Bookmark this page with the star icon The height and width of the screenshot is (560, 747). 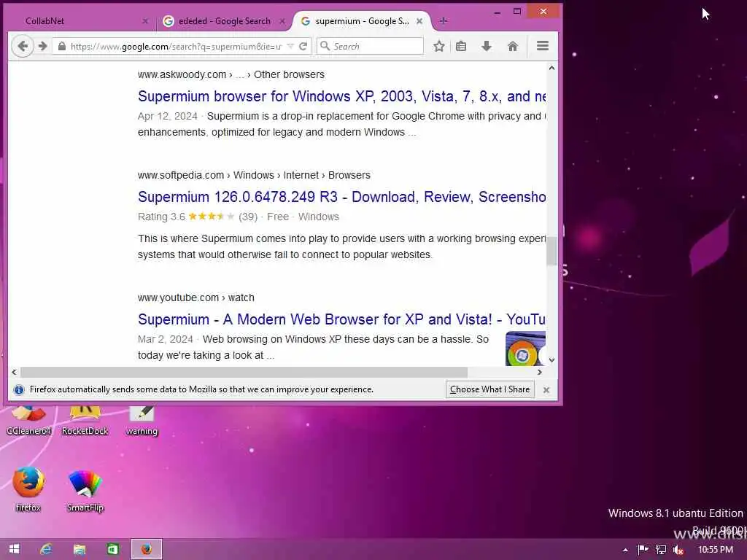coord(438,46)
